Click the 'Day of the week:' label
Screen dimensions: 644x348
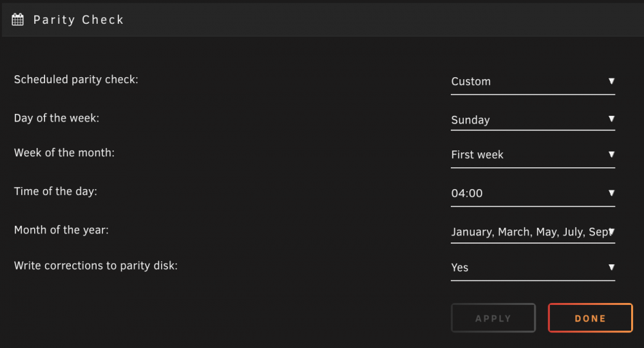pos(57,118)
